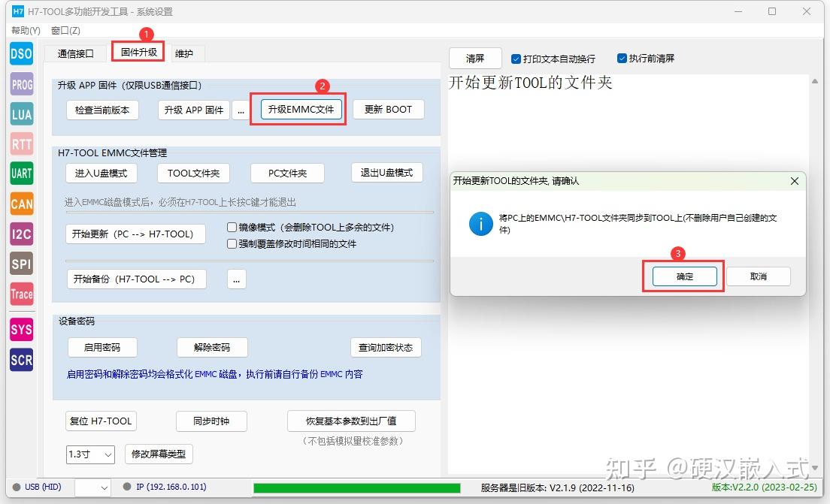The height and width of the screenshot is (504, 830).
Task: Select the CAN bus mode icon
Action: (x=20, y=204)
